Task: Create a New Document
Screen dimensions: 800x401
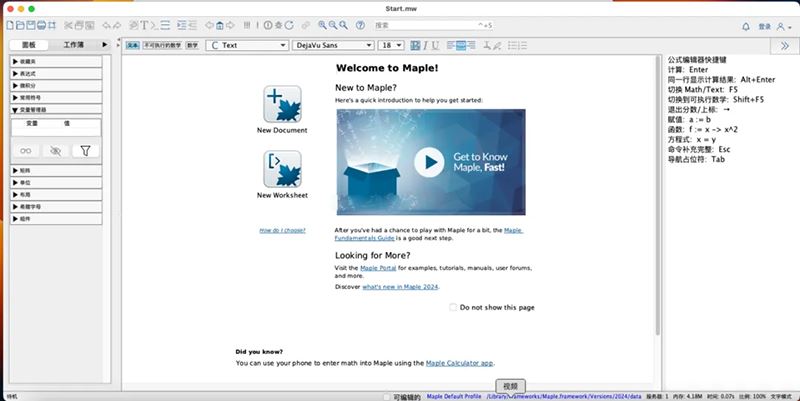Action: pos(282,109)
